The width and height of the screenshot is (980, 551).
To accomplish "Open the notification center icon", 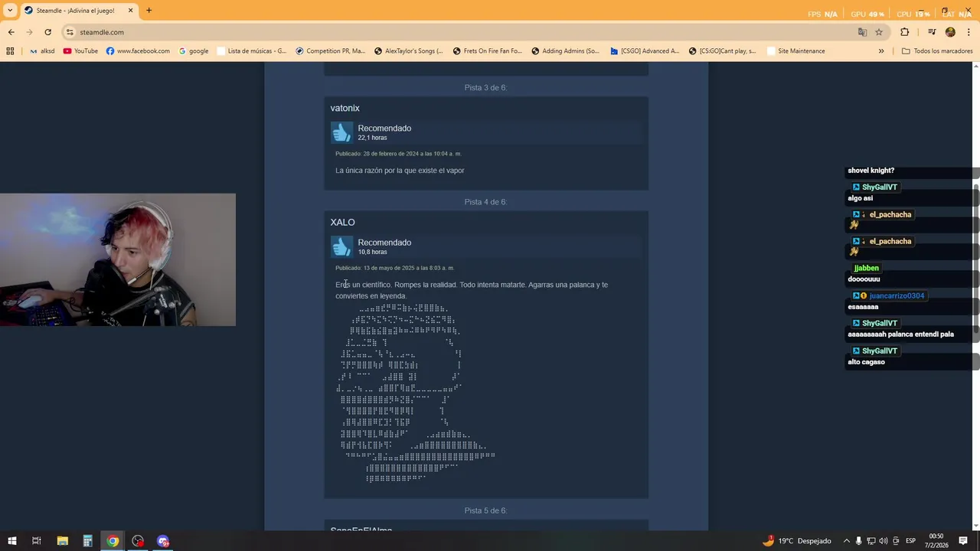I will coord(963,541).
